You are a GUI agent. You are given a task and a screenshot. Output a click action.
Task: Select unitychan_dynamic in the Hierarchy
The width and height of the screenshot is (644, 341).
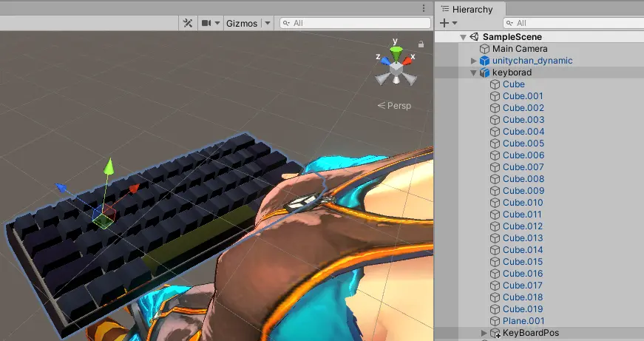pos(532,61)
